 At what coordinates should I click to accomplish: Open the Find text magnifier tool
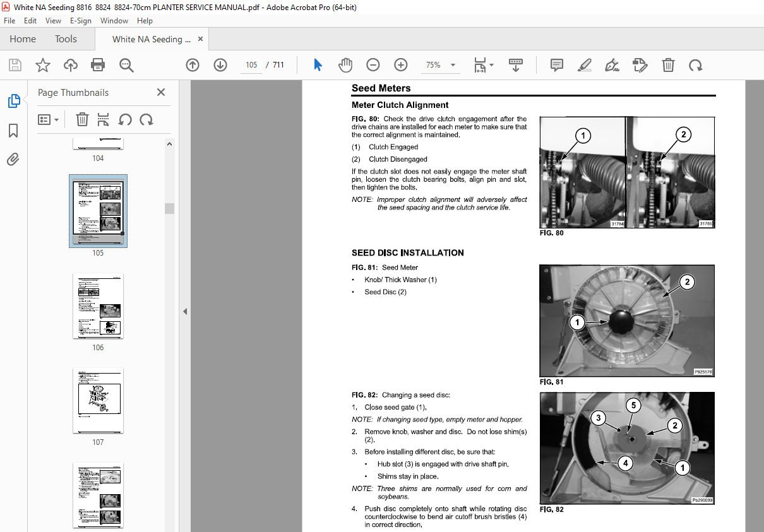point(126,65)
